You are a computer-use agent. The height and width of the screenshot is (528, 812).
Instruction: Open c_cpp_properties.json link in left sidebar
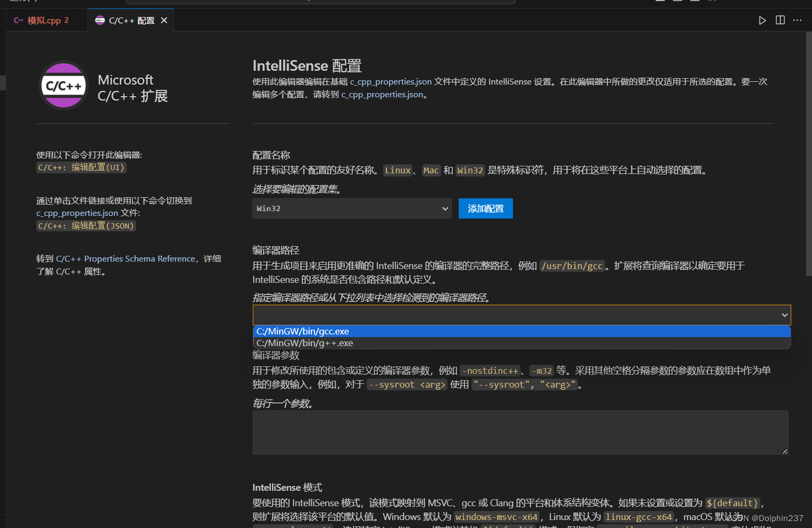pyautogui.click(x=77, y=213)
